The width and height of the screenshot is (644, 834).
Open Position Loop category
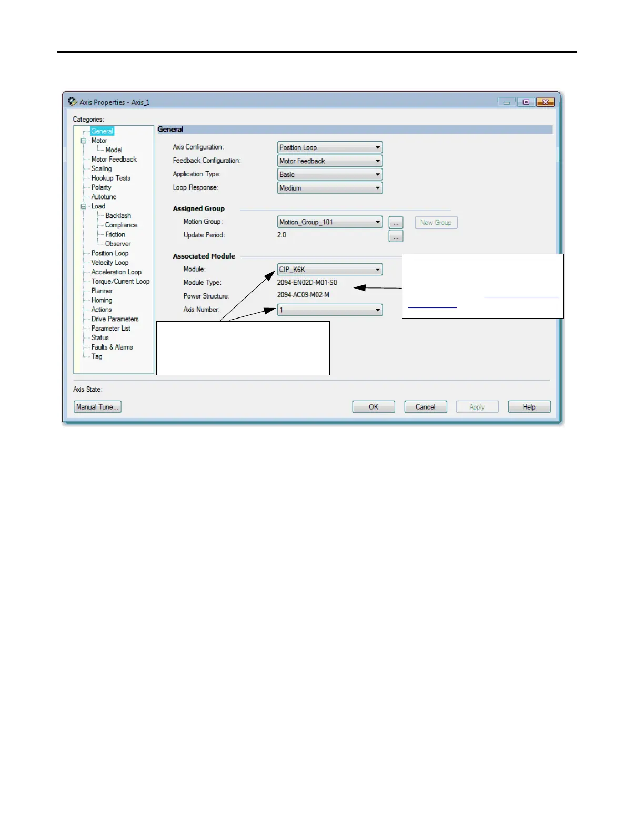coord(109,253)
